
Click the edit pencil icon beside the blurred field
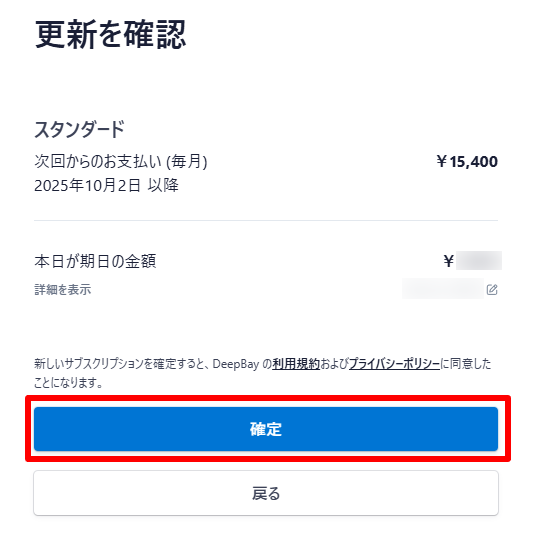click(x=492, y=289)
